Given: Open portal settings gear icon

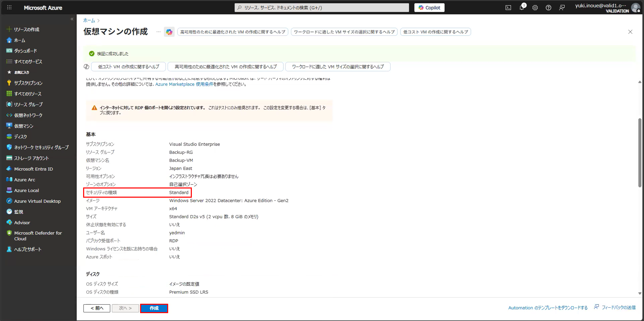Looking at the screenshot, I should click(535, 8).
